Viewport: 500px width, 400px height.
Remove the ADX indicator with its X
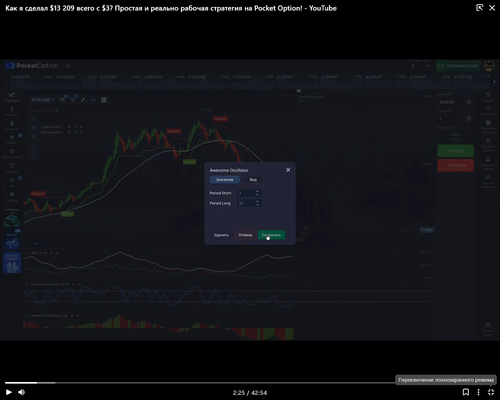tap(57, 253)
